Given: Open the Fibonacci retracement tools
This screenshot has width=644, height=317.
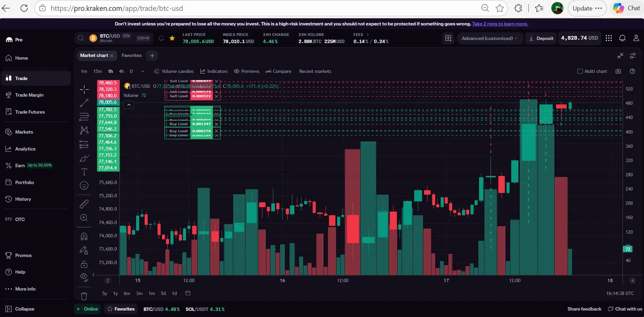Looking at the screenshot, I should [84, 117].
